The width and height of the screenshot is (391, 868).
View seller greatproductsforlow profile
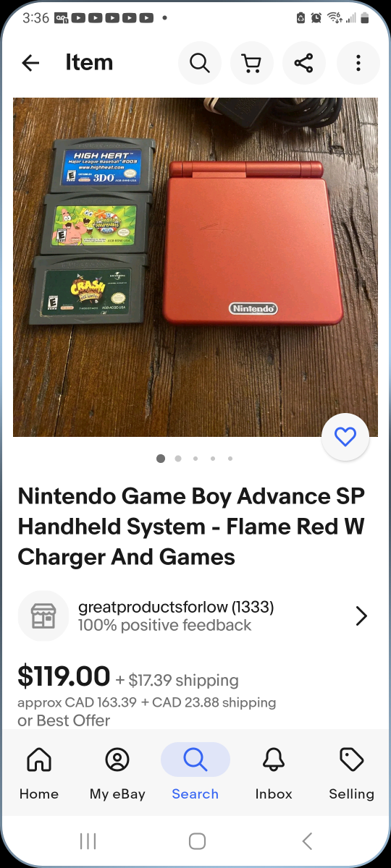pyautogui.click(x=176, y=606)
